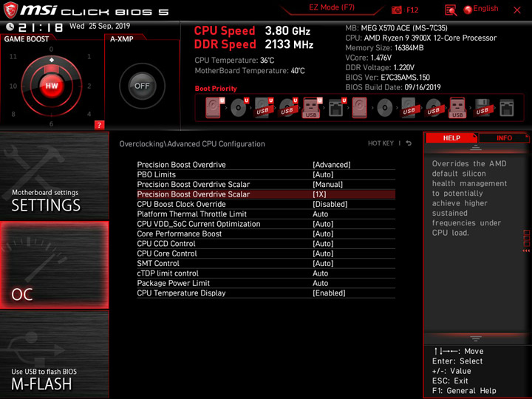The width and height of the screenshot is (532, 399).
Task: Open the CPU Core Control option
Action: click(x=266, y=253)
